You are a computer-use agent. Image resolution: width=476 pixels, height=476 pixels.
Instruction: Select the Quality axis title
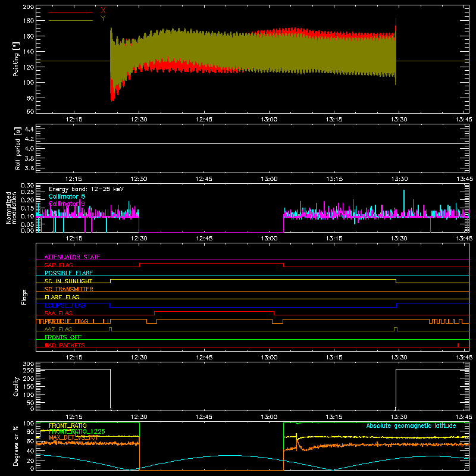(16, 386)
